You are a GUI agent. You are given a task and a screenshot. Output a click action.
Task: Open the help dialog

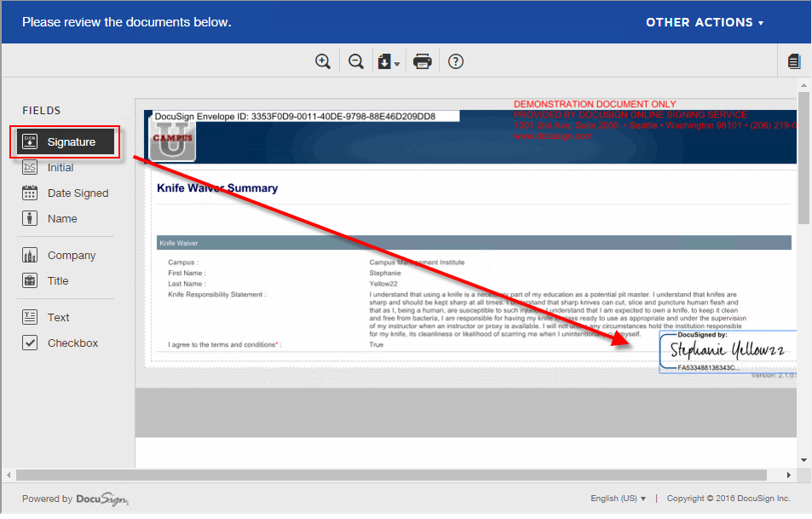(455, 61)
